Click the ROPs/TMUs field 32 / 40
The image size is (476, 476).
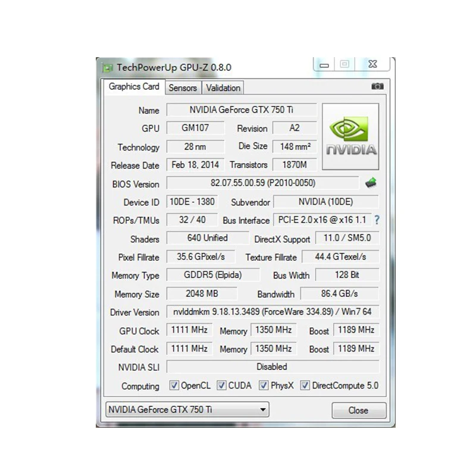[192, 220]
